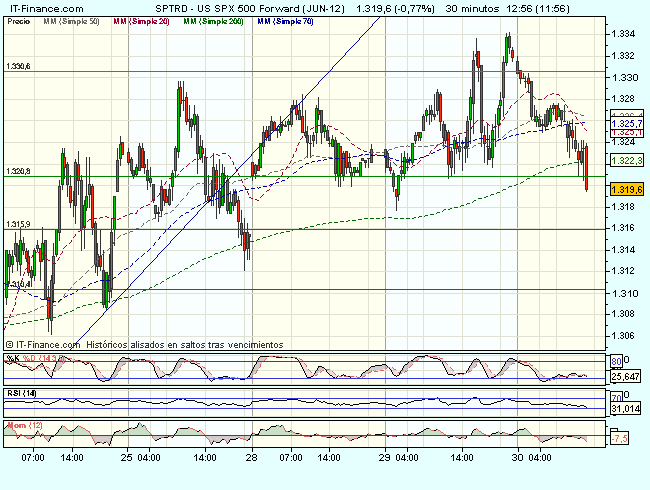
Task: Click the '29' date label on time axis
Action: [385, 458]
